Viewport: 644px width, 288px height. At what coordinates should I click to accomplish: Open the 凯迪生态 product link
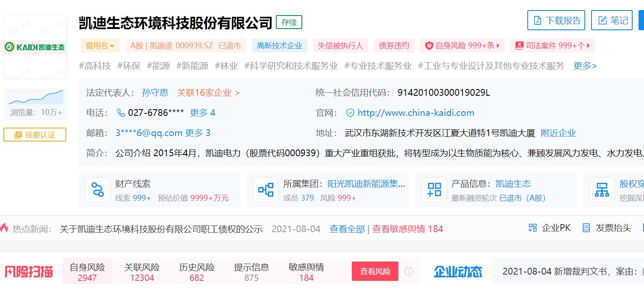(x=513, y=183)
